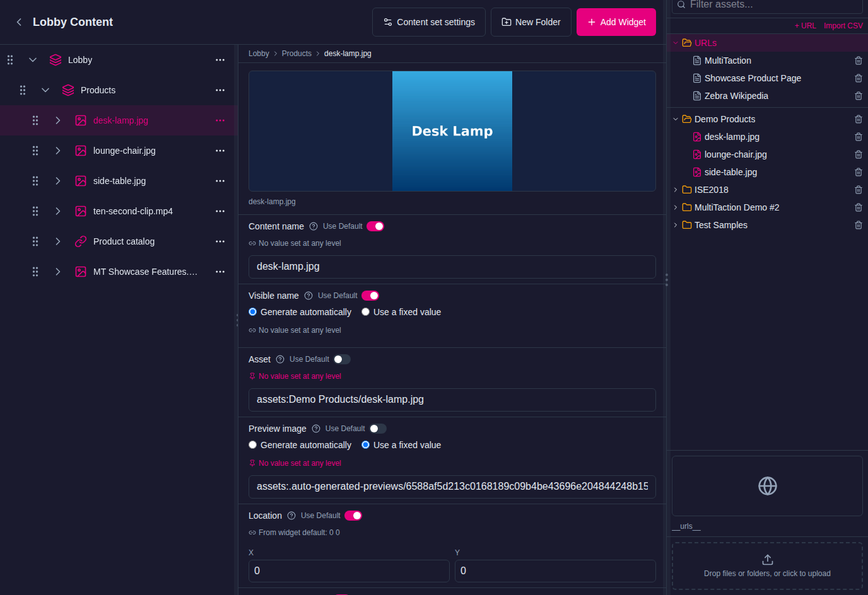Click the globe icon in the preview box

[768, 486]
